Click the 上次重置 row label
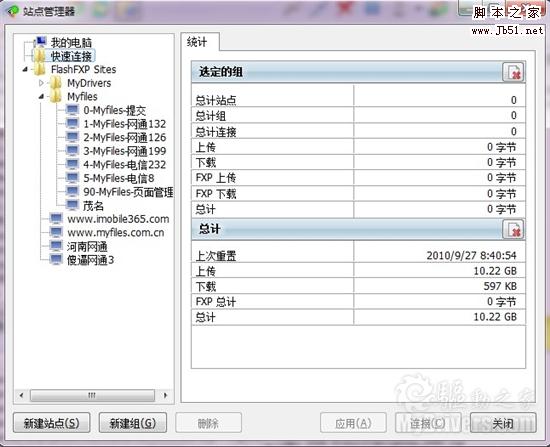The height and width of the screenshot is (447, 550). [216, 256]
